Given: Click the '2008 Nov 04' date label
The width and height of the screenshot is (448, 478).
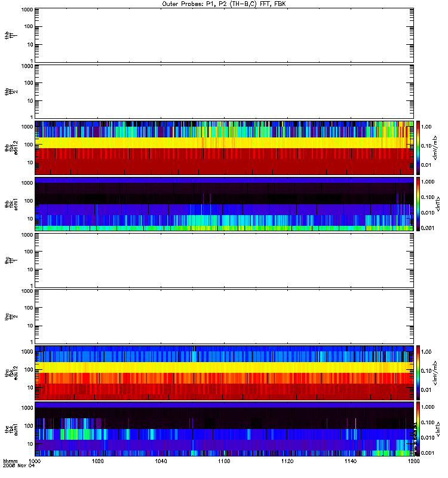Looking at the screenshot, I should (x=19, y=466).
